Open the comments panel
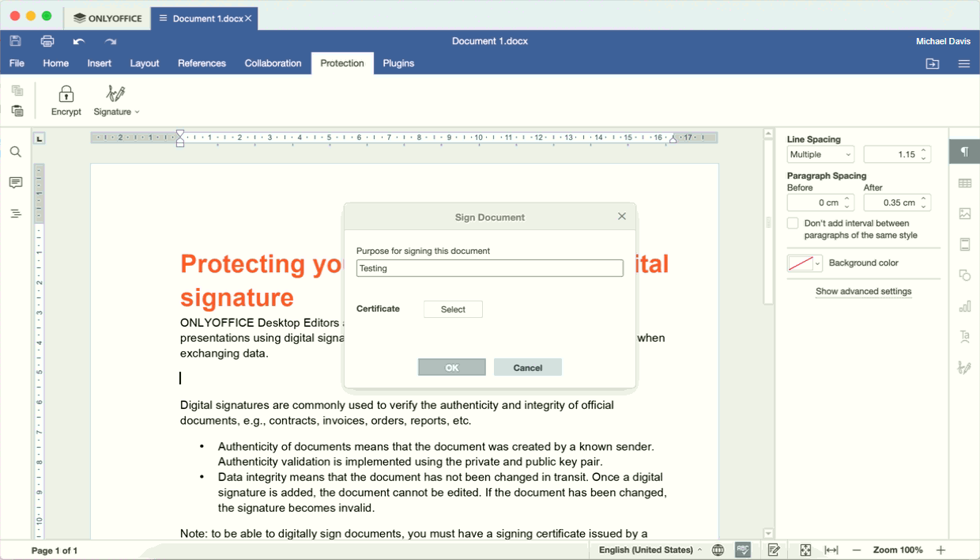The width and height of the screenshot is (980, 560). [x=15, y=183]
